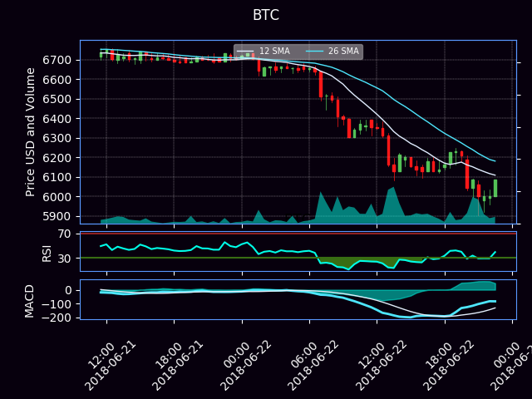Screen dimensions: 532x399
Task: Click the last green candlestick at chart's right end
Action: [x=495, y=188]
